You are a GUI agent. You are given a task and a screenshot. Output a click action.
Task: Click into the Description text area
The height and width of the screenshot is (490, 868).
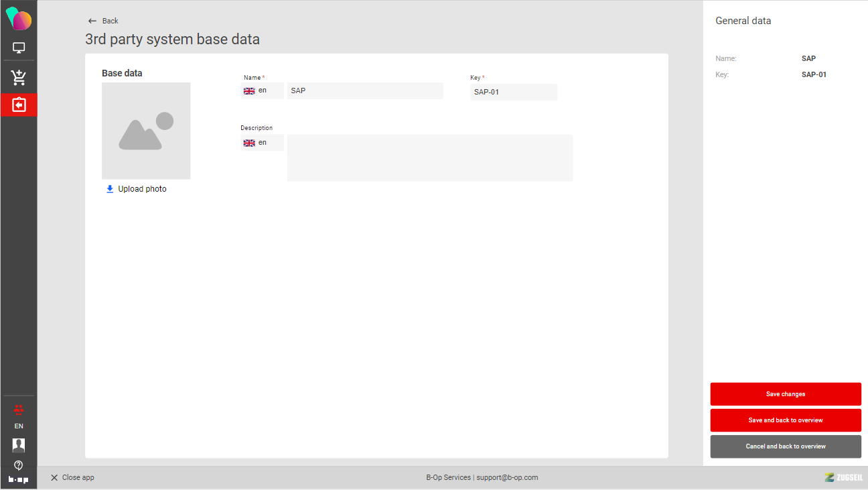point(429,158)
